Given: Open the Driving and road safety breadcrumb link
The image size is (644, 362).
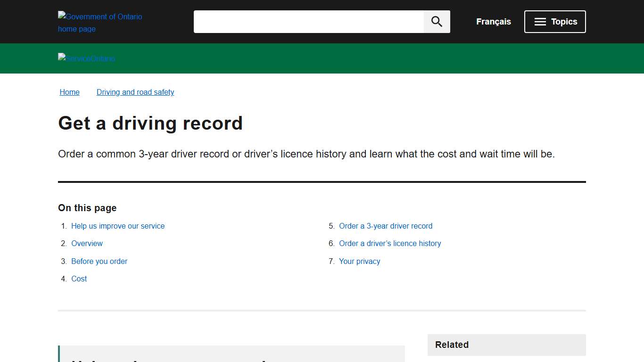Looking at the screenshot, I should coord(135,92).
